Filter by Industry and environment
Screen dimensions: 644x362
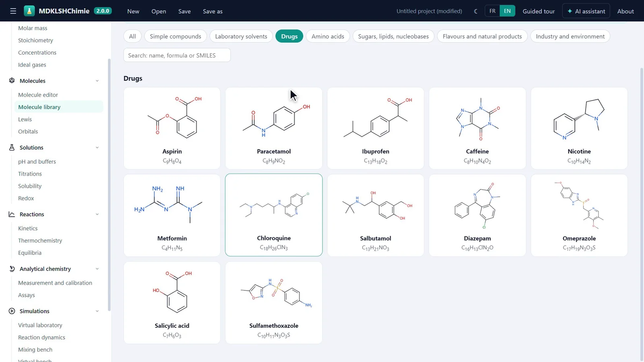pos(570,36)
